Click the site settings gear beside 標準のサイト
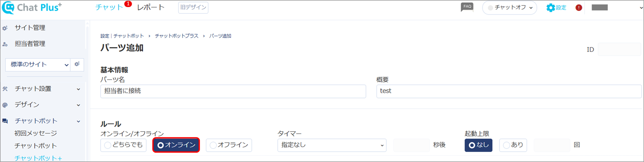This screenshot has width=644, height=162. (77, 64)
